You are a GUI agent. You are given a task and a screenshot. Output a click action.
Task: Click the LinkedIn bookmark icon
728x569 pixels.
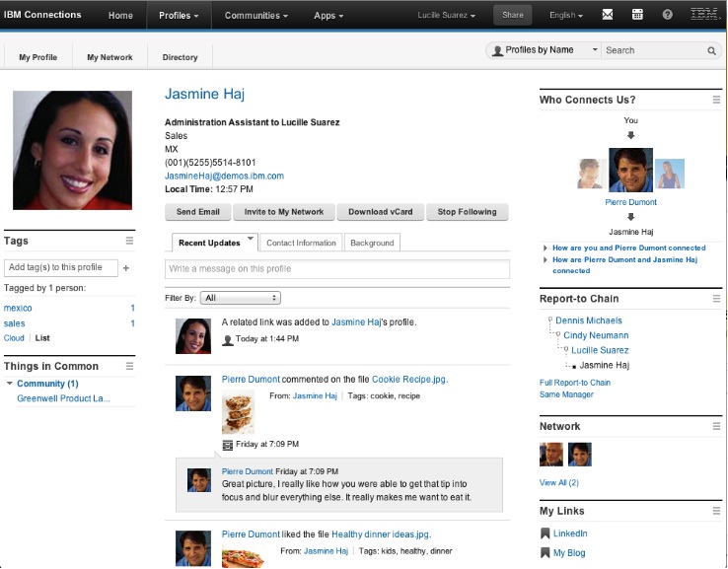(546, 533)
